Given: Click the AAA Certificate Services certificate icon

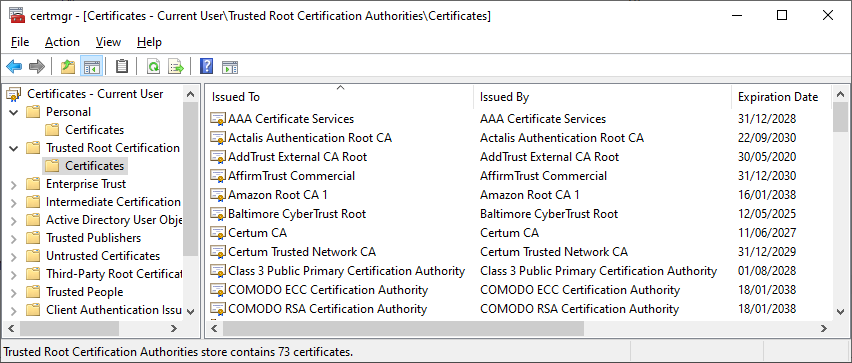Looking at the screenshot, I should point(218,119).
